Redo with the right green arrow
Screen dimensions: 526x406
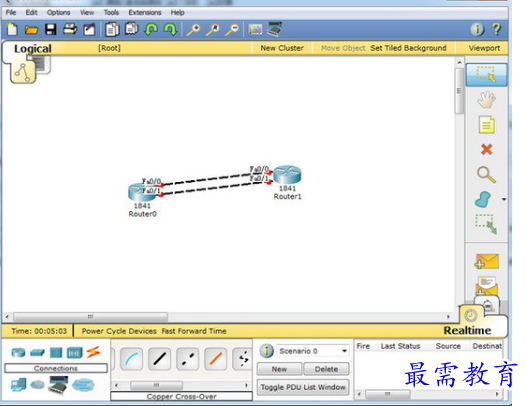point(170,30)
